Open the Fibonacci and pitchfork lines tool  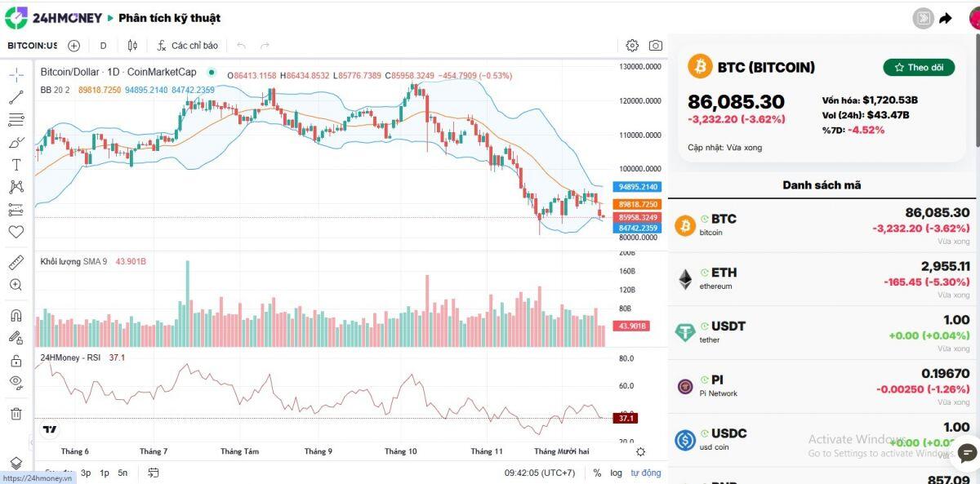click(x=16, y=120)
